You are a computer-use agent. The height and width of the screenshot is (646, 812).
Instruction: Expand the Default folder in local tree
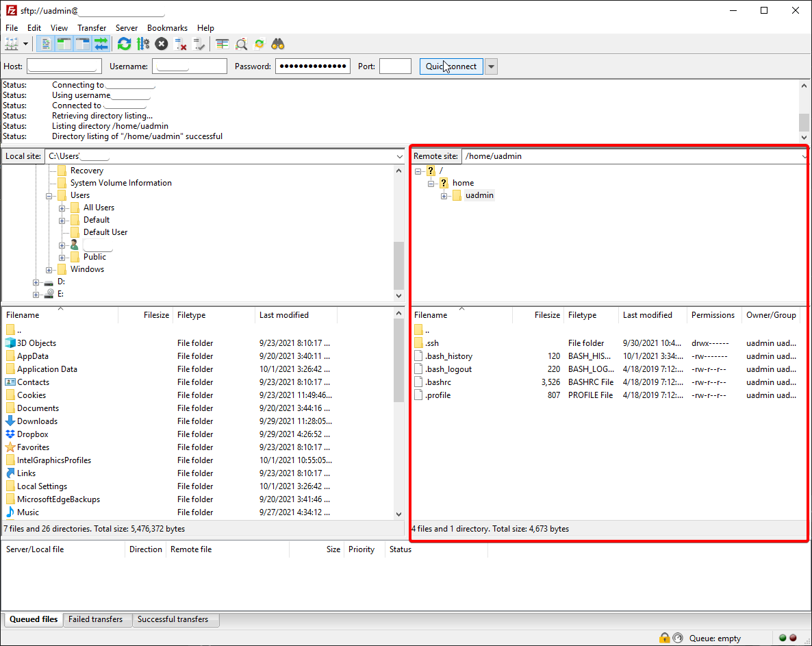pyautogui.click(x=62, y=221)
